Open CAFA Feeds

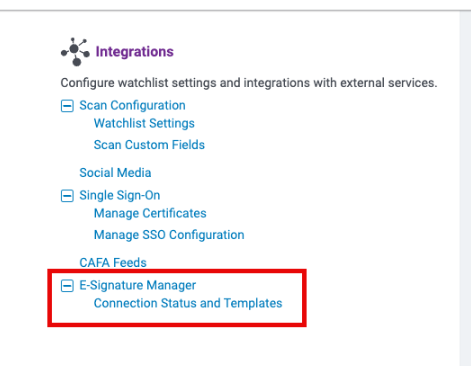click(x=113, y=263)
